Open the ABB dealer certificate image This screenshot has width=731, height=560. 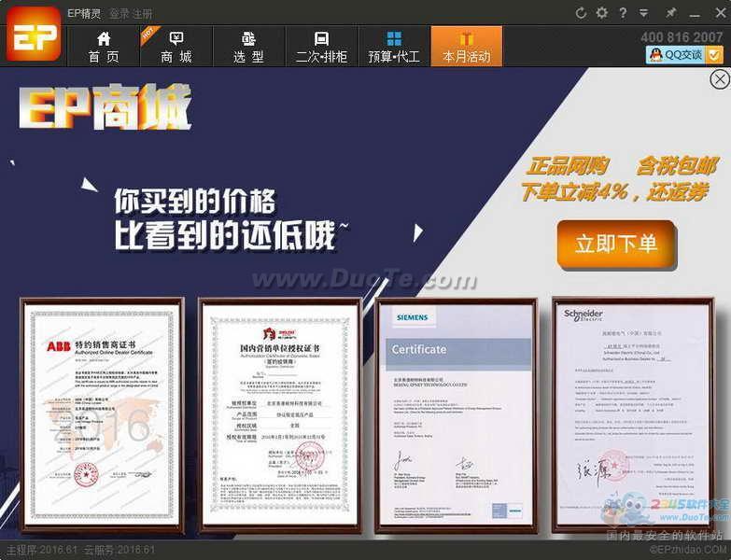102,415
